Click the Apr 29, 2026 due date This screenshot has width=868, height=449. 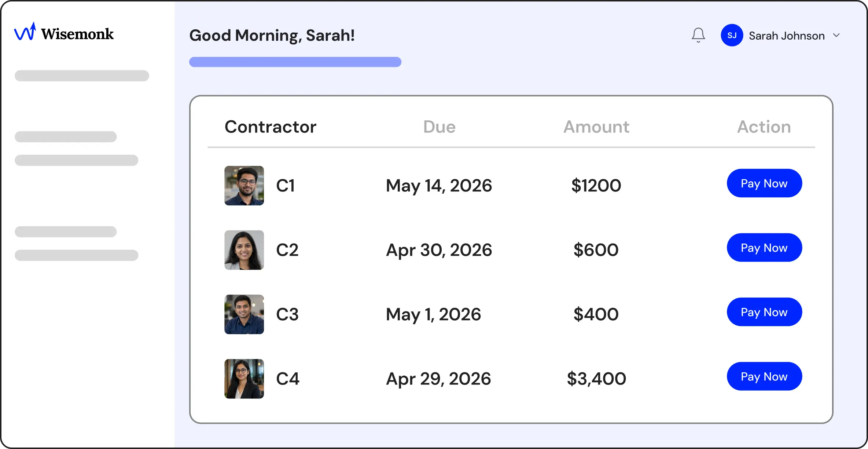(438, 379)
